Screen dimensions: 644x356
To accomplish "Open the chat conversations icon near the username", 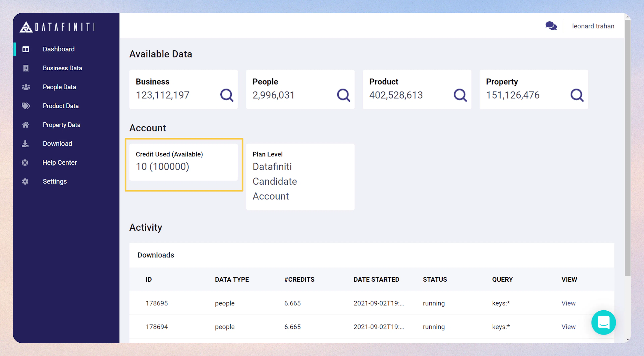I will [551, 26].
